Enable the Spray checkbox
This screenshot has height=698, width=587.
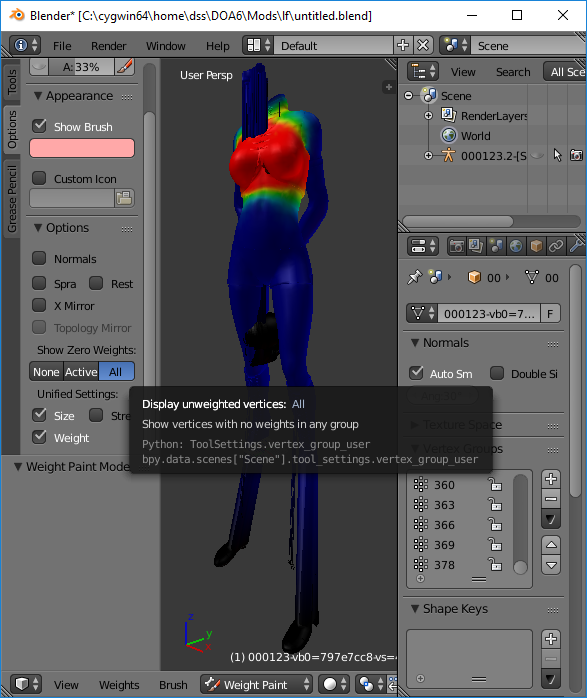click(x=40, y=283)
